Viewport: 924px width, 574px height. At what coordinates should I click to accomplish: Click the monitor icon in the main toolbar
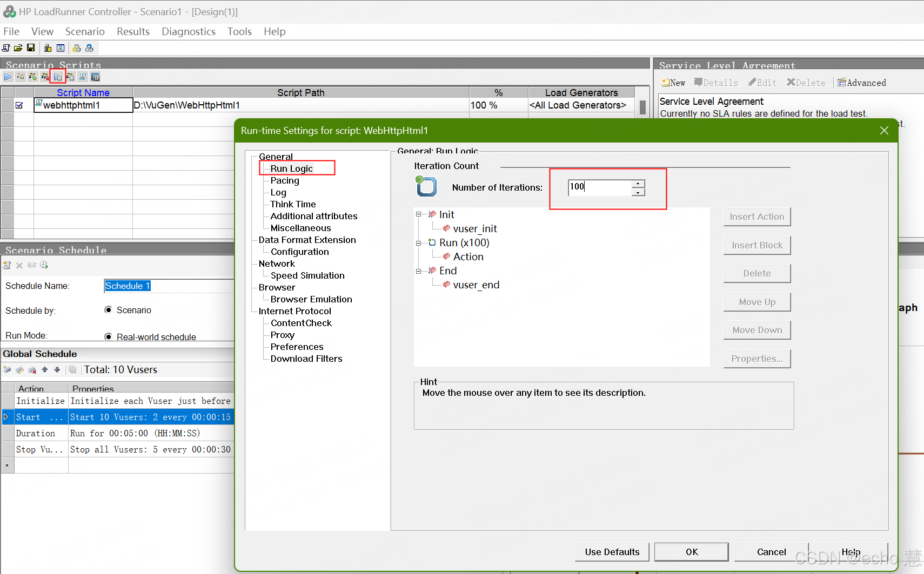coord(61,48)
